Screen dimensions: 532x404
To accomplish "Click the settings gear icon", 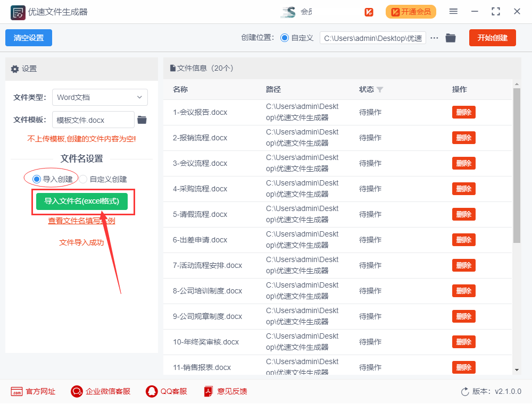I will coord(14,69).
